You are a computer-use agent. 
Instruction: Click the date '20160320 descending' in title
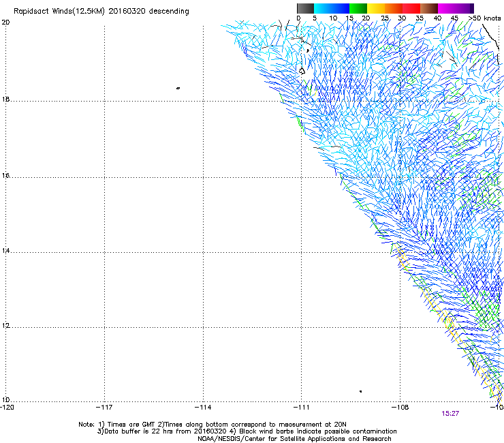149,12
